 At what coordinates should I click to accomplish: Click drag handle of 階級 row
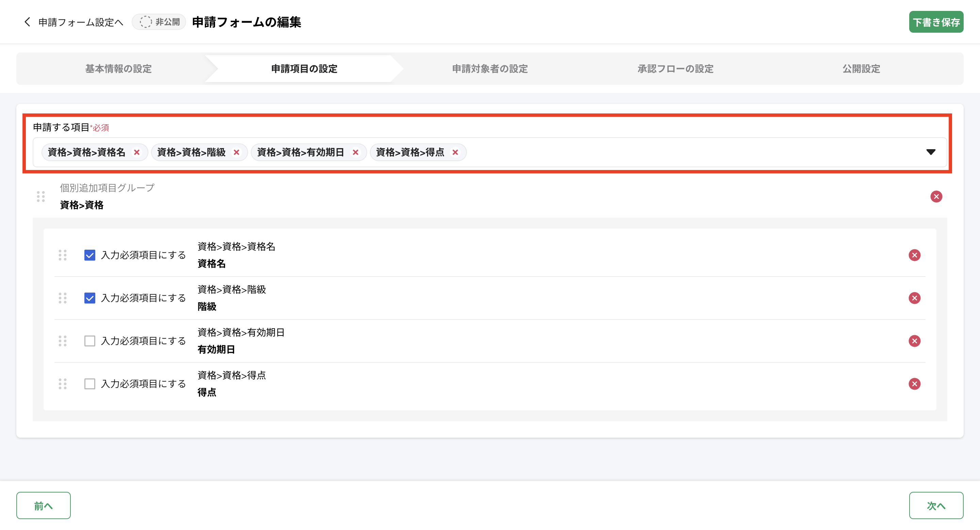(x=63, y=298)
